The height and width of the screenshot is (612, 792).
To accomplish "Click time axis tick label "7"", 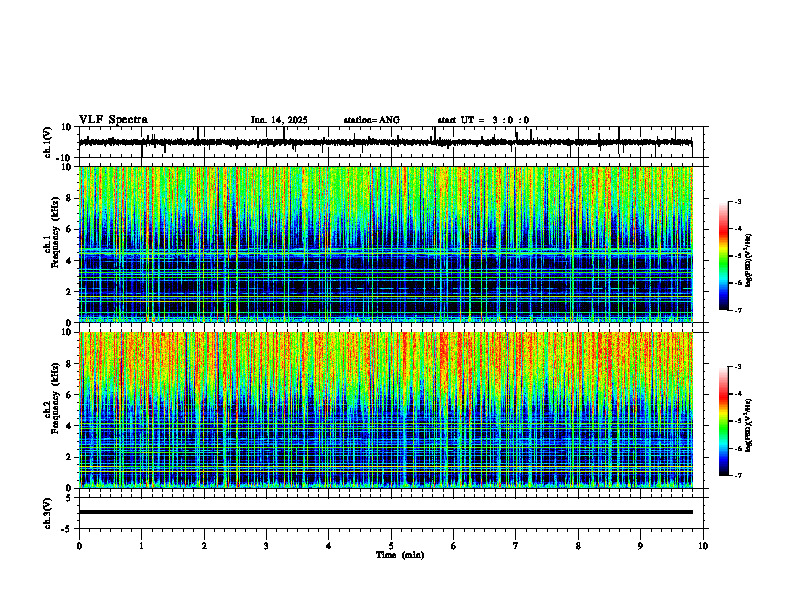I will (516, 546).
